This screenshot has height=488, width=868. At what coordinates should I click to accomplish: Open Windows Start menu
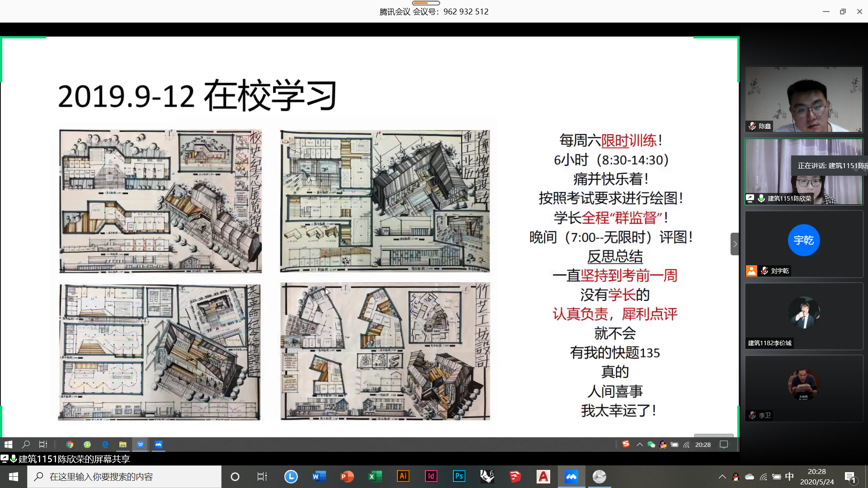tap(14, 477)
